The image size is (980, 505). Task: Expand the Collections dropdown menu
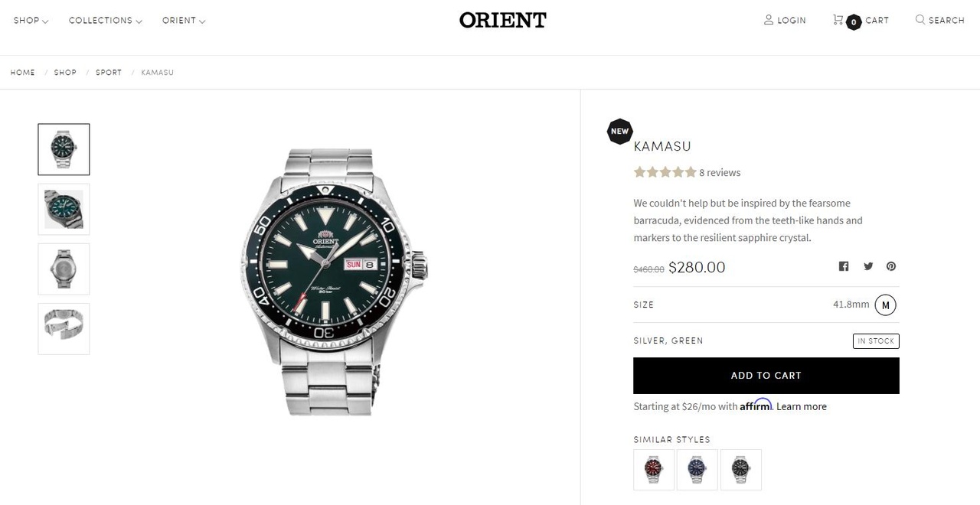[105, 21]
